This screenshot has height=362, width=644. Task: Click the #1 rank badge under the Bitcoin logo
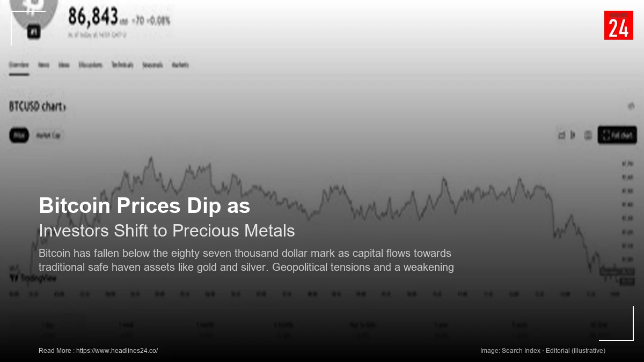pos(33,31)
